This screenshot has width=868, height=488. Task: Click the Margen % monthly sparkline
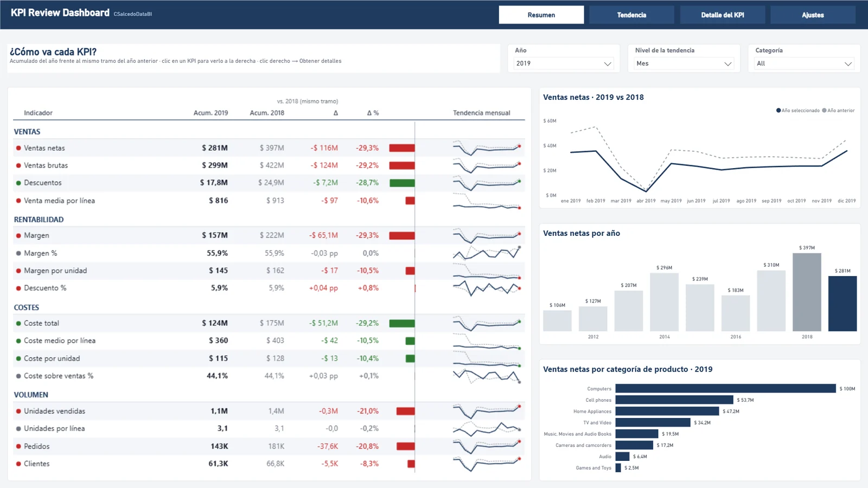point(487,253)
